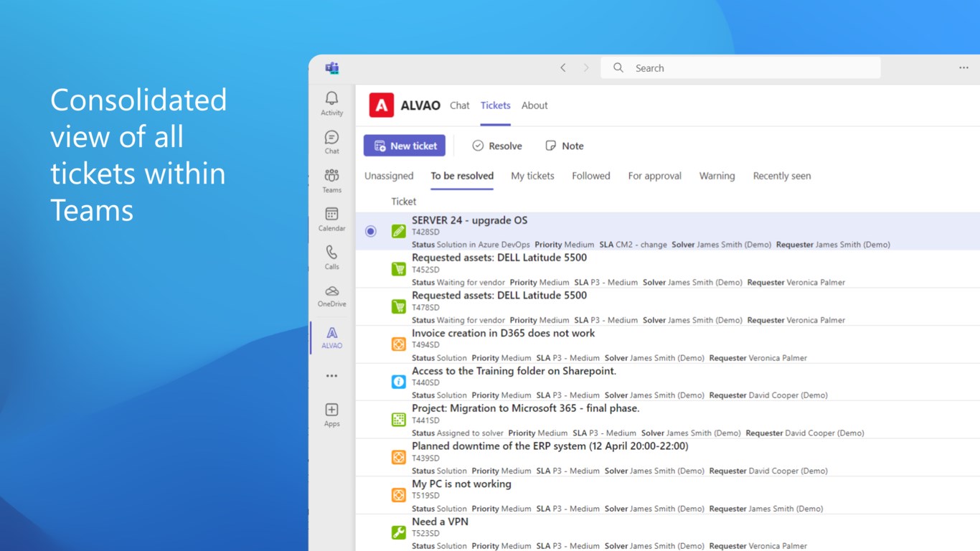
Task: Click the wrench icon of Need a VPN ticket
Action: click(x=398, y=532)
